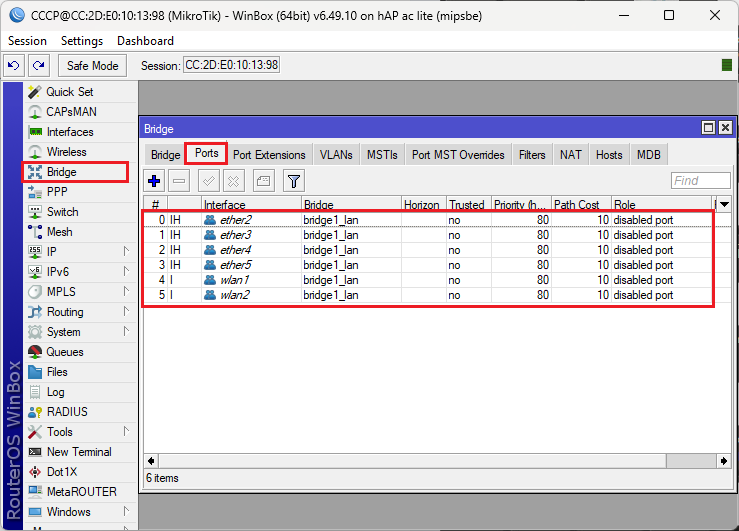
Task: Sort by the Role column header
Action: coord(662,204)
